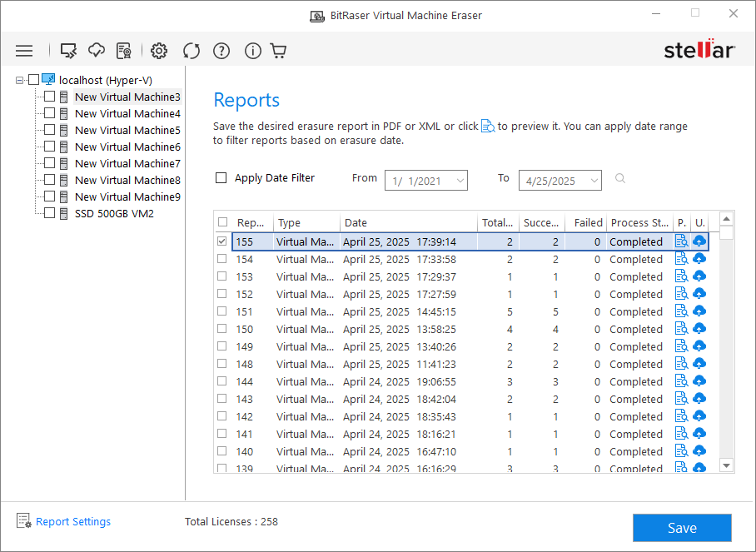Tick the New Virtual Machine6 checkbox
Screen dimensions: 756x552
click(x=49, y=147)
